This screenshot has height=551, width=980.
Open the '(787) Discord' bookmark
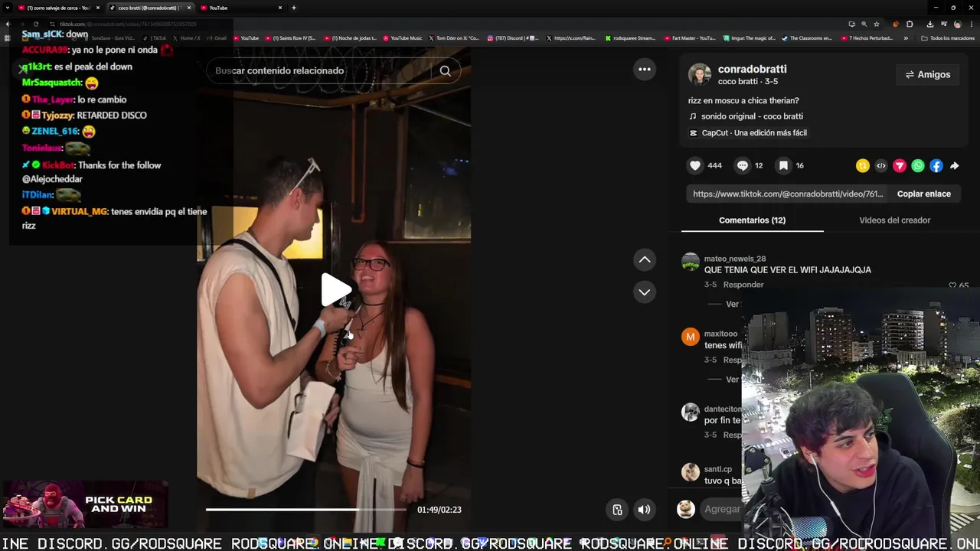(x=513, y=37)
